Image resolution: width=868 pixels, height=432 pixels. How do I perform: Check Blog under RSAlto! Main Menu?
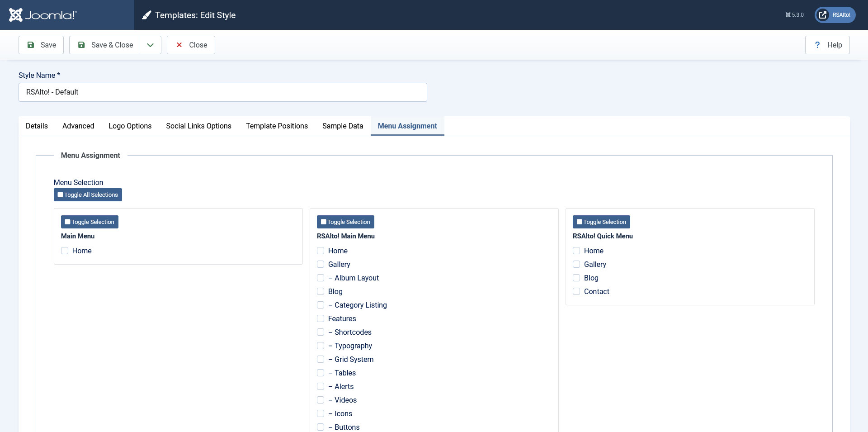coord(321,291)
